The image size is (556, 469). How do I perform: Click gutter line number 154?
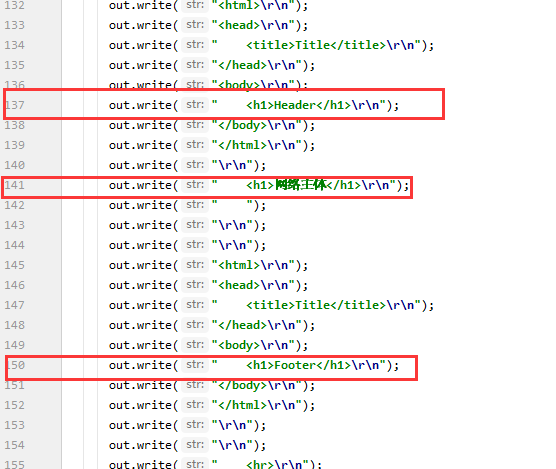[x=15, y=445]
